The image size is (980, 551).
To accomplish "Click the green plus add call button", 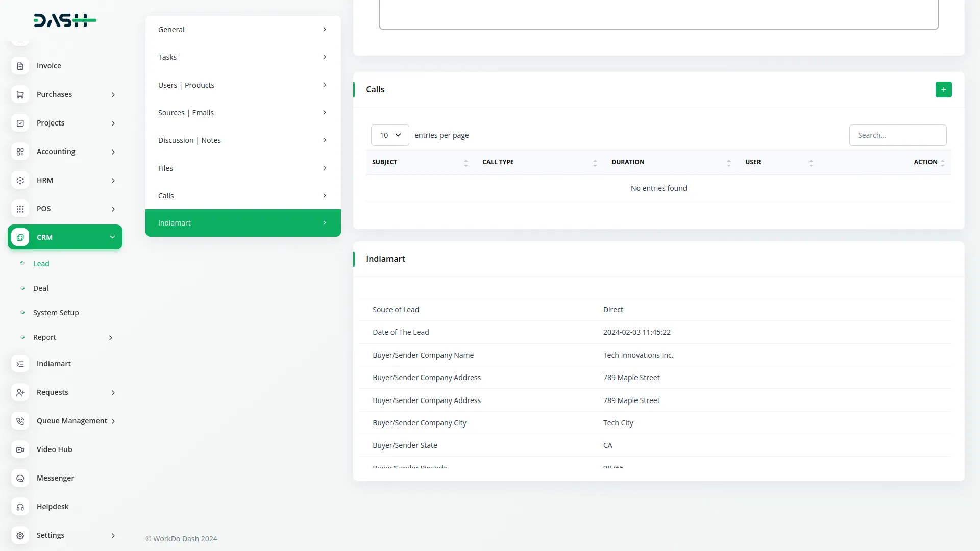I will pyautogui.click(x=943, y=89).
